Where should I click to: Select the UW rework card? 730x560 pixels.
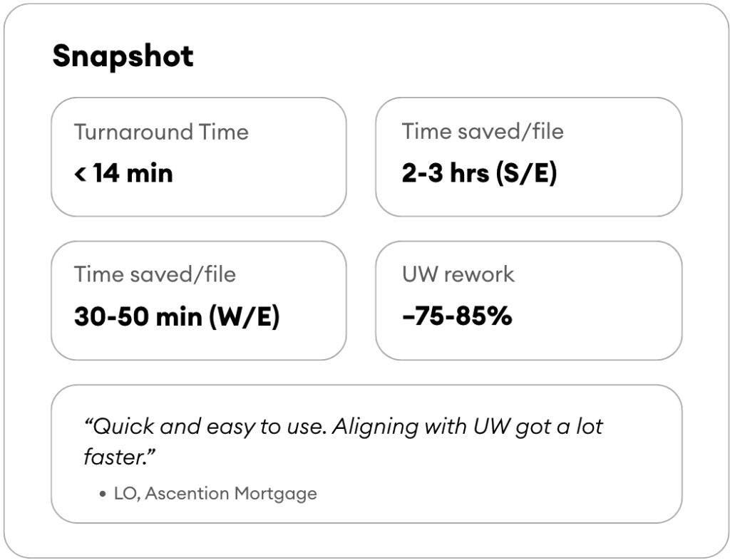pos(529,301)
